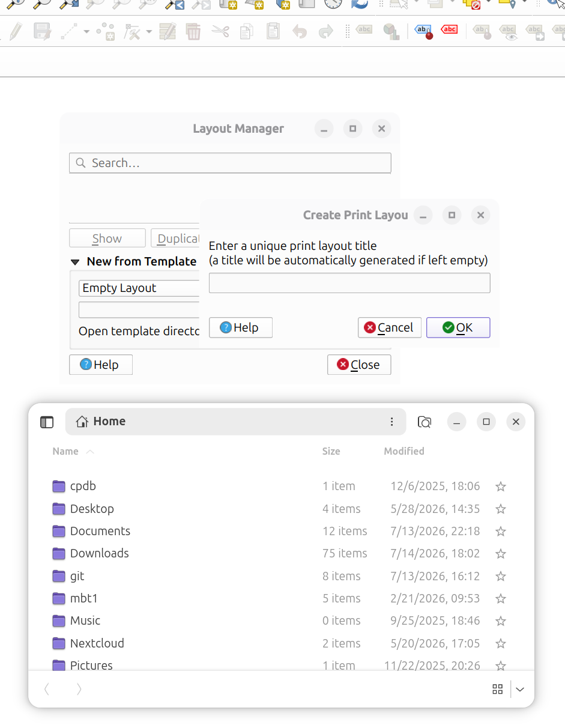The image size is (565, 728).
Task: Star the mbt1 folder
Action: point(500,599)
